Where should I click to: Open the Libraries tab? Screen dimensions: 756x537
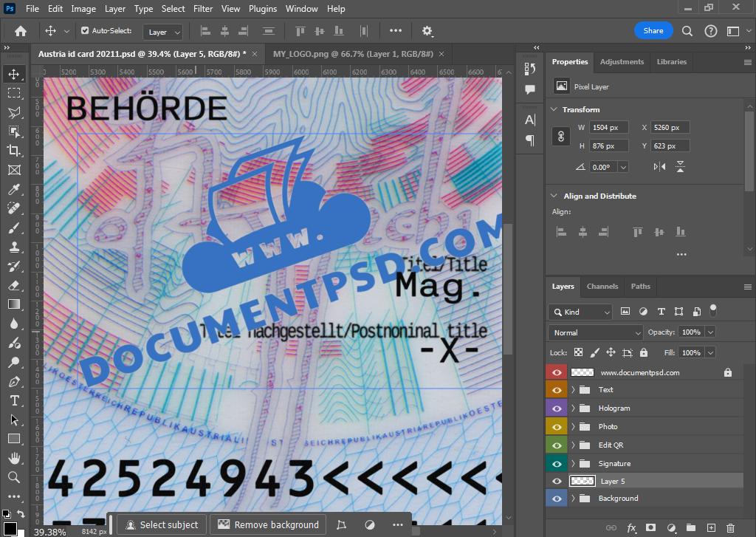coord(671,62)
